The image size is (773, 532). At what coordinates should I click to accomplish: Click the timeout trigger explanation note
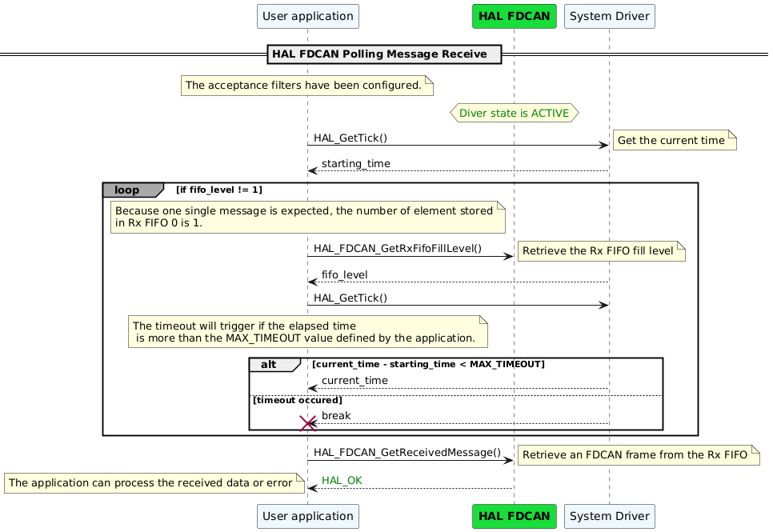(x=308, y=332)
